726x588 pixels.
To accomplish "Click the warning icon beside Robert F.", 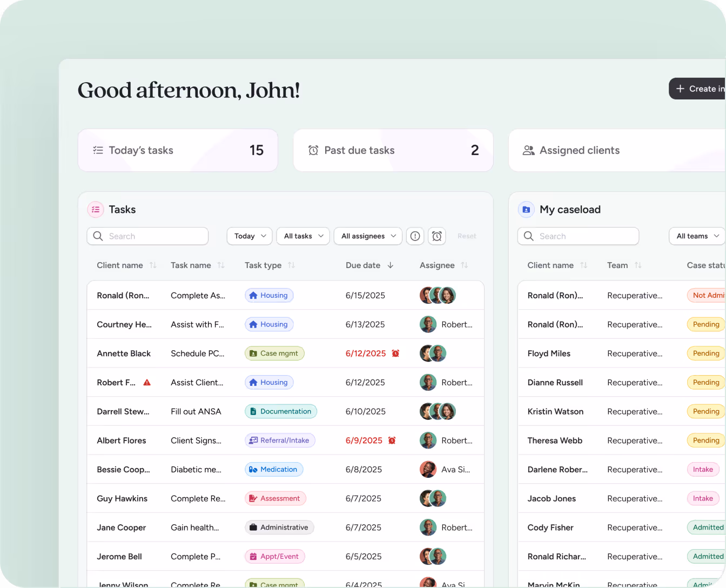I will [147, 382].
